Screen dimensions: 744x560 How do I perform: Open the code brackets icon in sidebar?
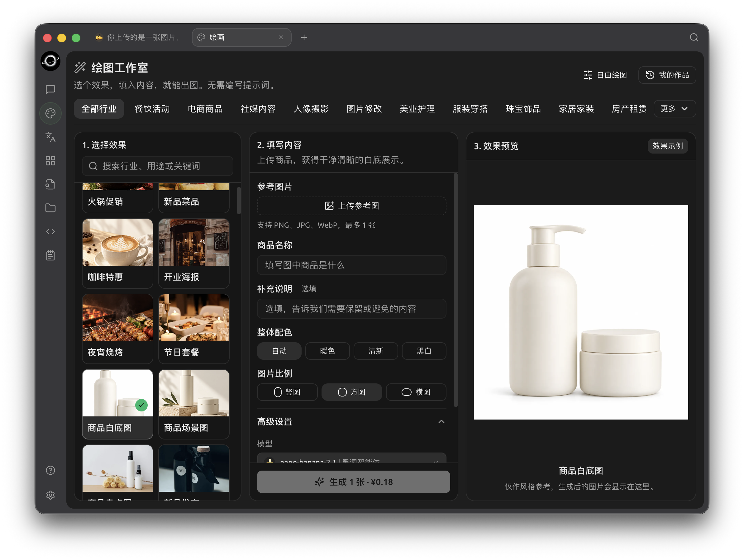(x=50, y=232)
